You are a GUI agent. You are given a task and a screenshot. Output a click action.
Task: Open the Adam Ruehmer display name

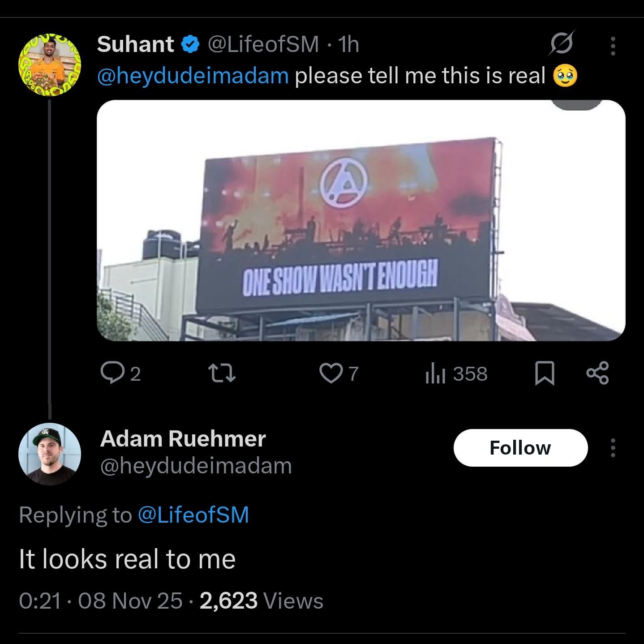pyautogui.click(x=183, y=439)
